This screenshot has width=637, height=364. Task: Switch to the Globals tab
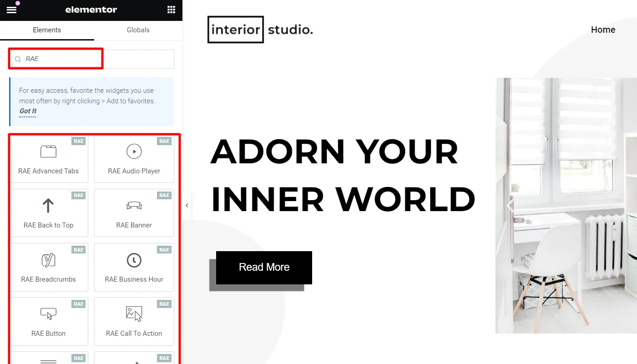coord(138,30)
